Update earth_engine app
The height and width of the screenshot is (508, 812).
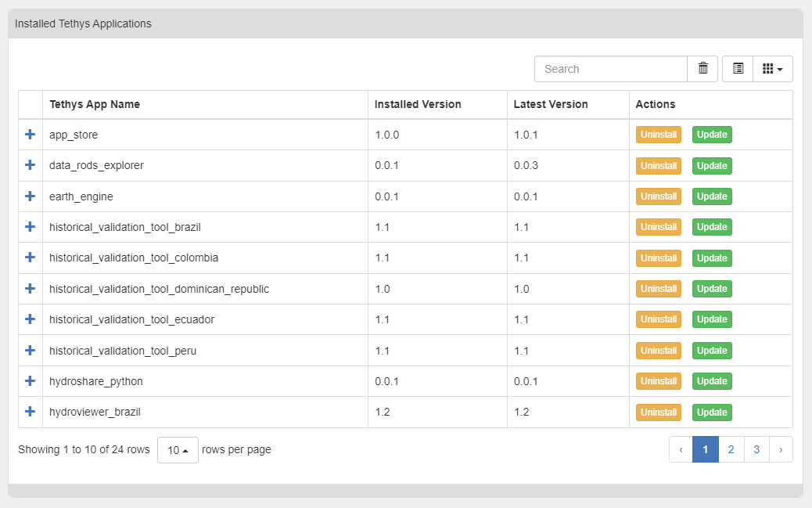click(712, 196)
